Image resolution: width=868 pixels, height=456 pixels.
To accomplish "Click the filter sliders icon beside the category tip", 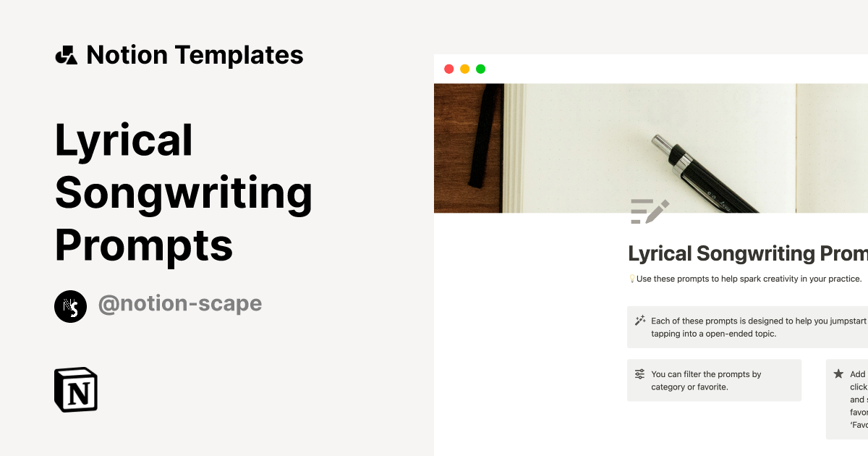I will coord(639,374).
